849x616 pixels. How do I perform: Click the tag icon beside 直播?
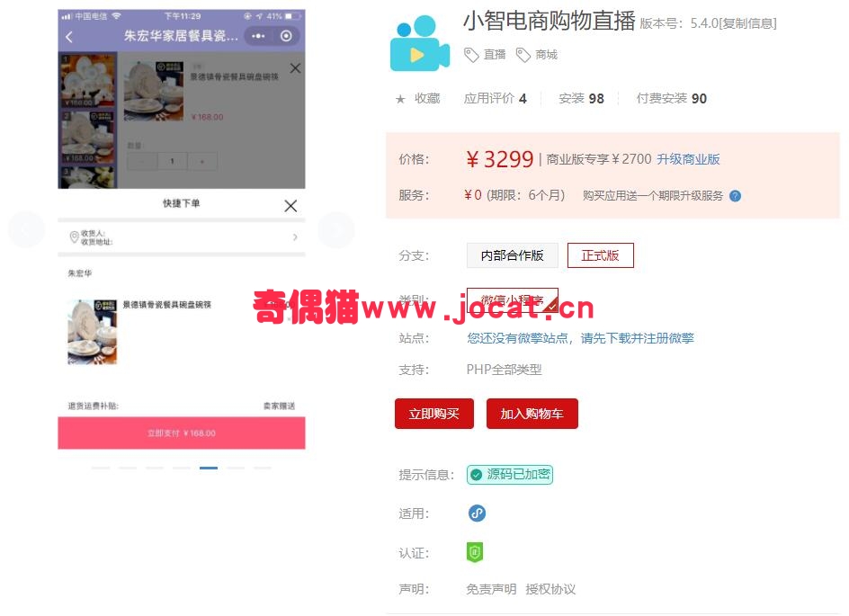(471, 55)
